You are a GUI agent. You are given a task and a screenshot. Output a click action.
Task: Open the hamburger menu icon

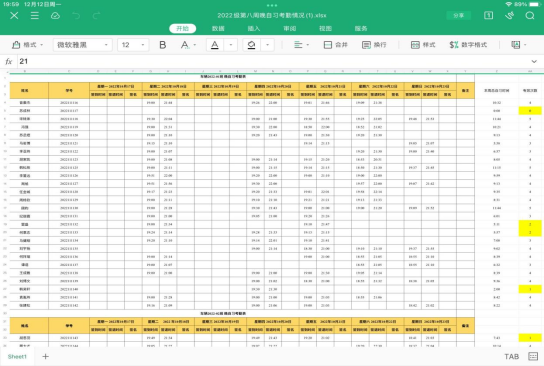pos(35,15)
